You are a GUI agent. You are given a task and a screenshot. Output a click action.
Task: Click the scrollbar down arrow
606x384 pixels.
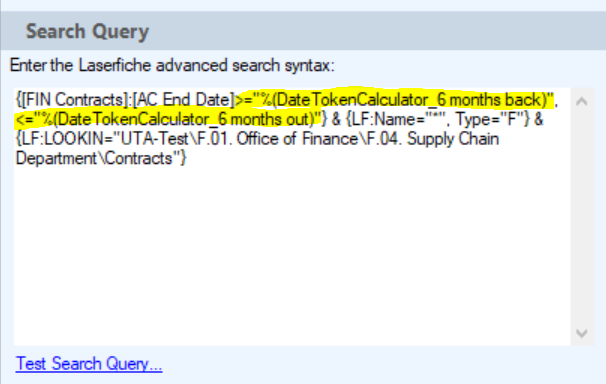582,333
